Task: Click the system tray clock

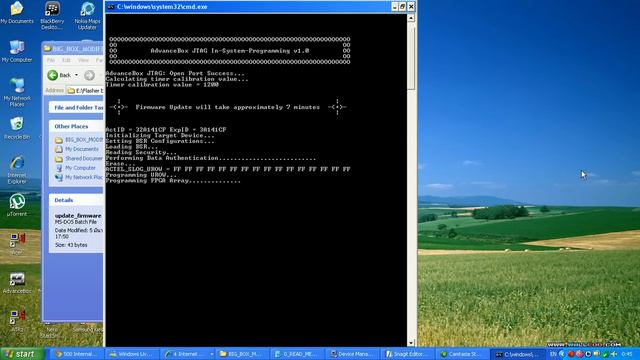Action: click(x=627, y=354)
